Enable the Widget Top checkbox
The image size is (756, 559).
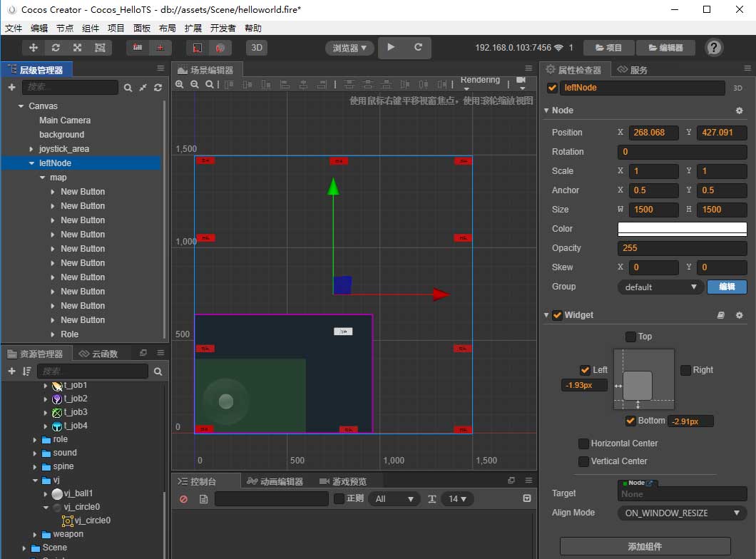[x=630, y=337]
